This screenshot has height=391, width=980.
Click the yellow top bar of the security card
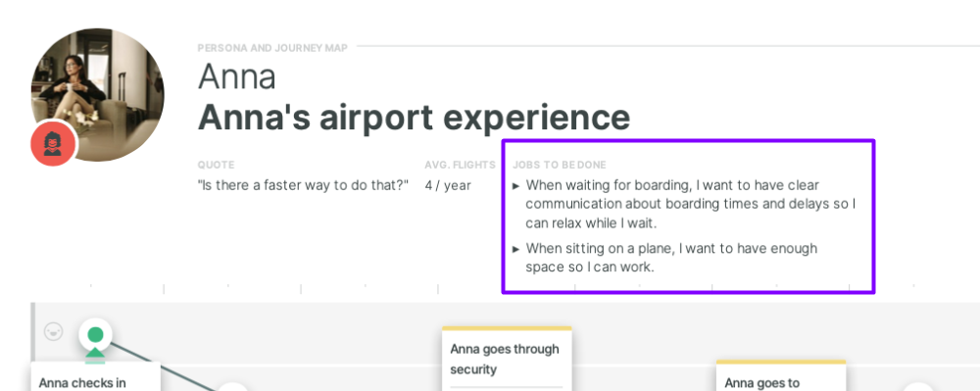pos(507,328)
